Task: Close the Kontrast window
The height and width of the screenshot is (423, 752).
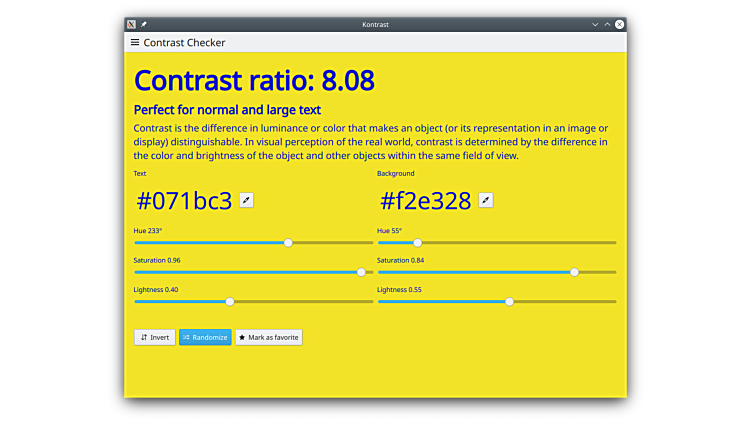Action: pos(620,24)
